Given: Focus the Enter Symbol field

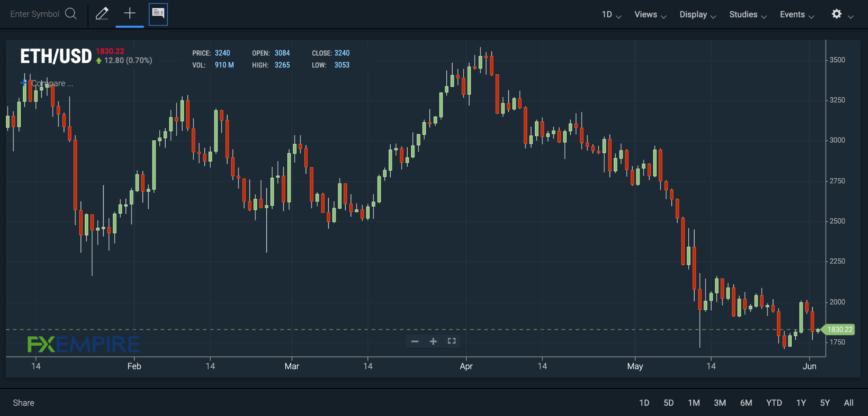Looking at the screenshot, I should 35,14.
